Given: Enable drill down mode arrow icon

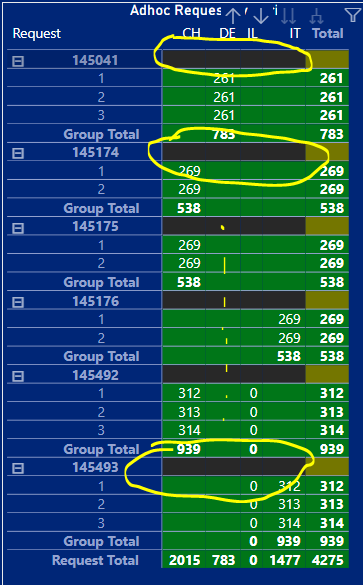Looking at the screenshot, I should pyautogui.click(x=261, y=16).
